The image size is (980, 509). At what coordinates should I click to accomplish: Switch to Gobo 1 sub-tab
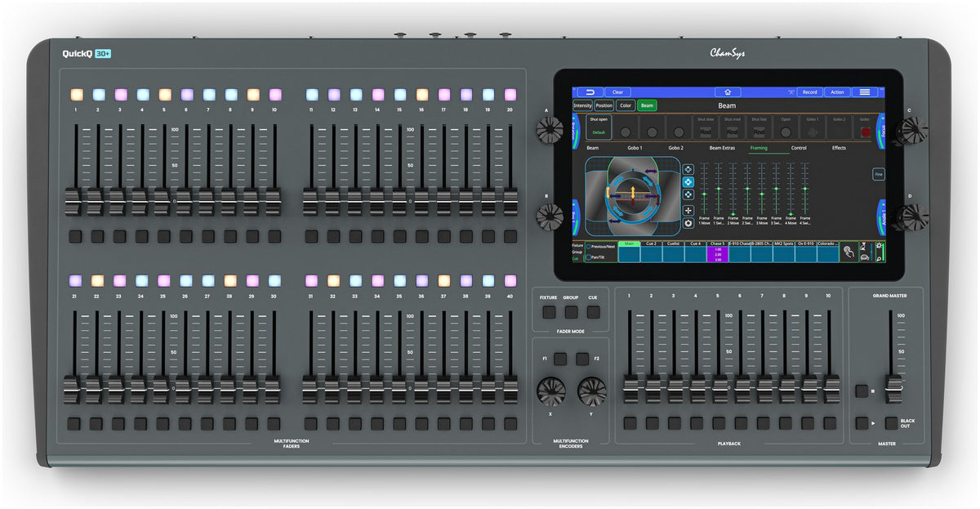pyautogui.click(x=635, y=148)
